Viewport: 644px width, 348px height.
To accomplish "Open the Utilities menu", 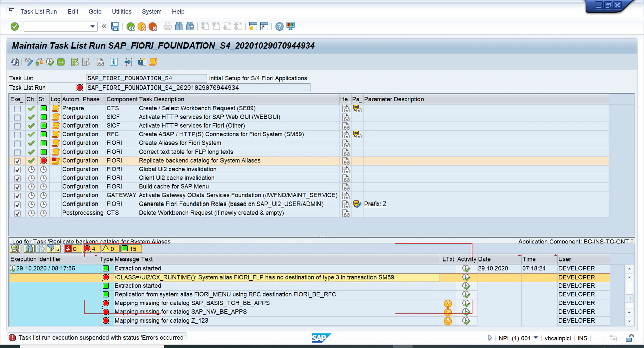I will (x=121, y=12).
